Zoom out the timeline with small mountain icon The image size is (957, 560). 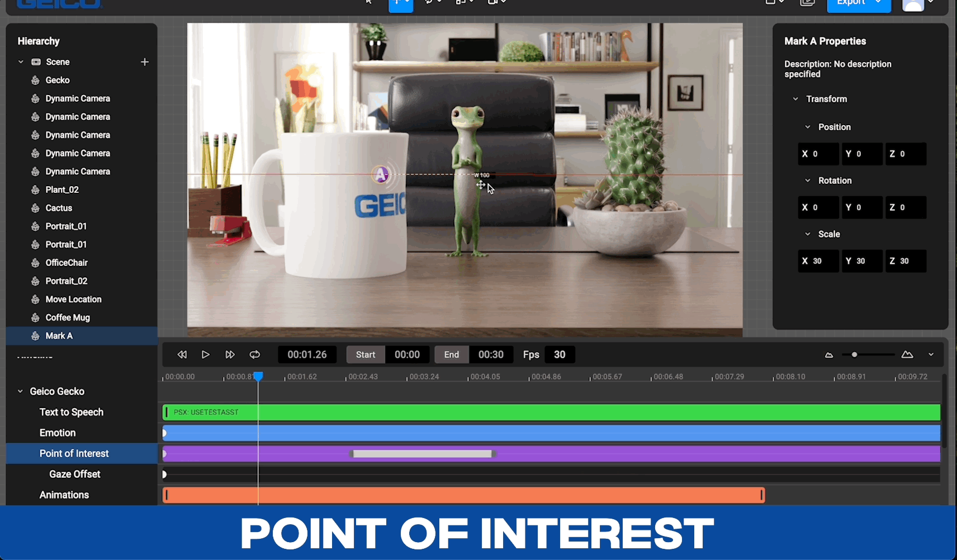pos(829,355)
